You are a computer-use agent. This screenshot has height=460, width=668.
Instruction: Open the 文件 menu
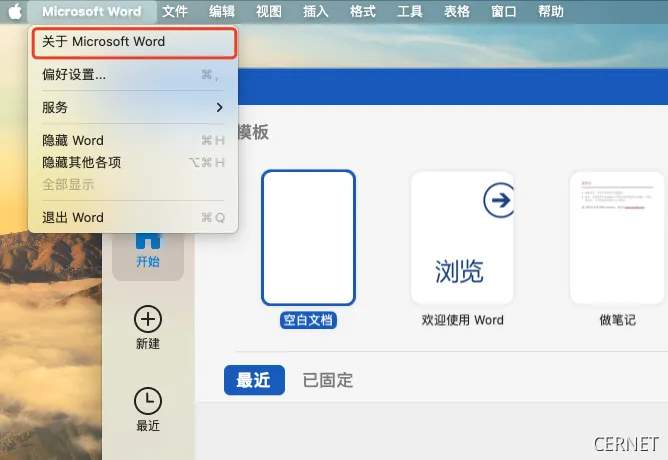tap(175, 12)
